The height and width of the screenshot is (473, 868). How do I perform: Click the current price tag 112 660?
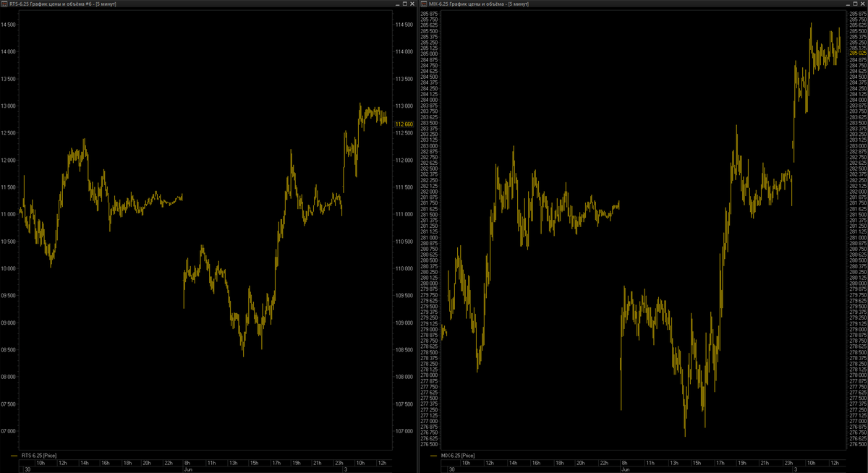point(404,124)
